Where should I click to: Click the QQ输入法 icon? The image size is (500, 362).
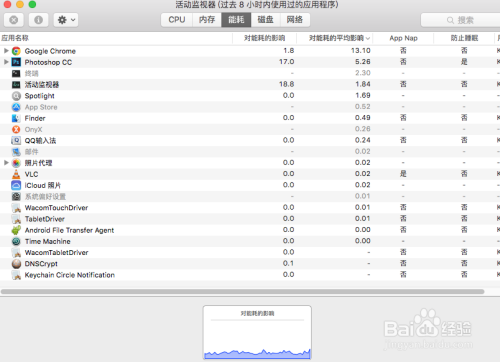(16, 141)
